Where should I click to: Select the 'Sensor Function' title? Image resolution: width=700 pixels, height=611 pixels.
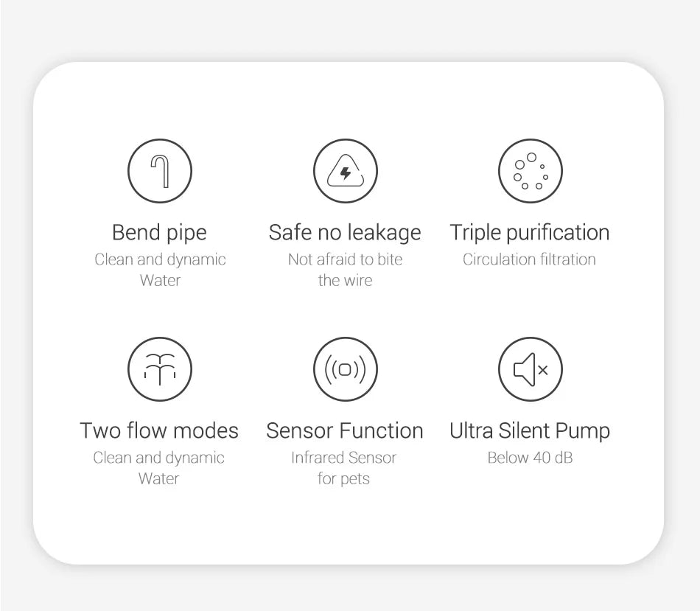click(345, 430)
